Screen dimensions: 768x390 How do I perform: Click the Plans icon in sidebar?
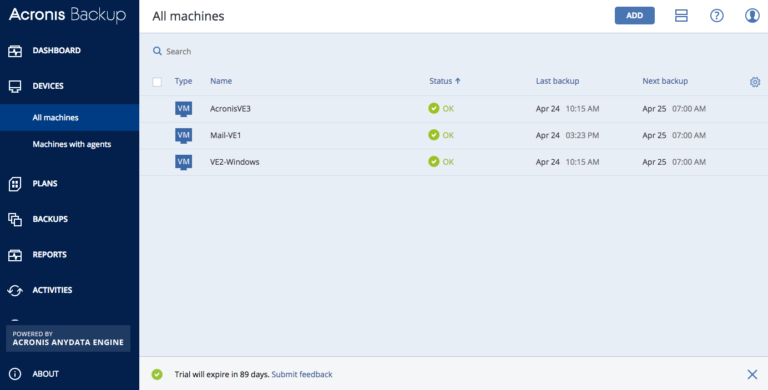[15, 184]
